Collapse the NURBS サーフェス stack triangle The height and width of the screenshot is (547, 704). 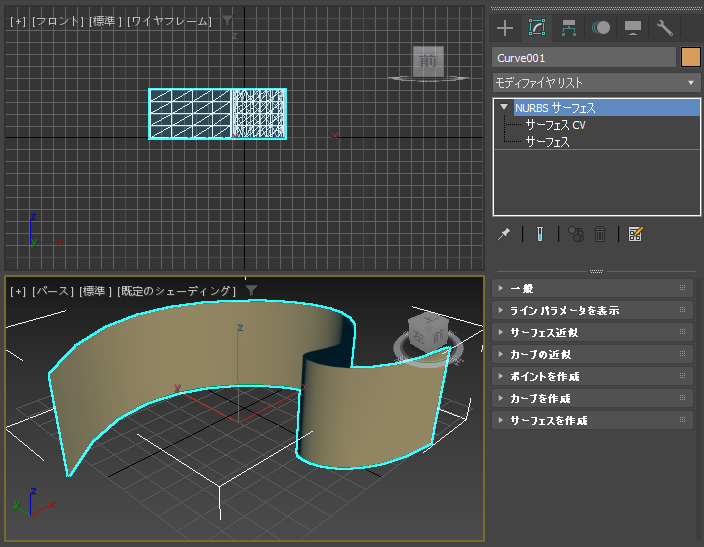504,107
